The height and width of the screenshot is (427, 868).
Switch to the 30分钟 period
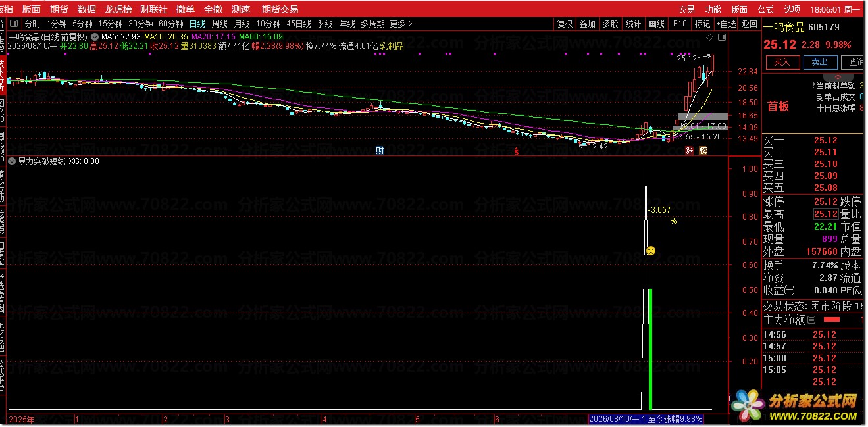click(x=141, y=24)
